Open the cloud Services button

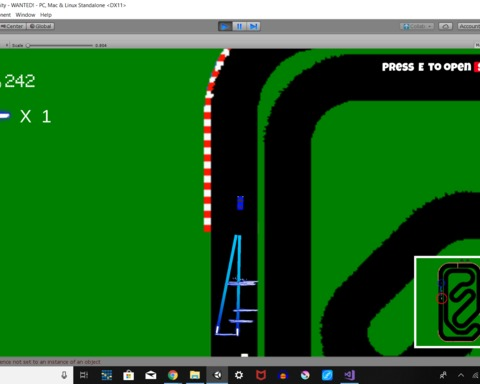tap(445, 26)
